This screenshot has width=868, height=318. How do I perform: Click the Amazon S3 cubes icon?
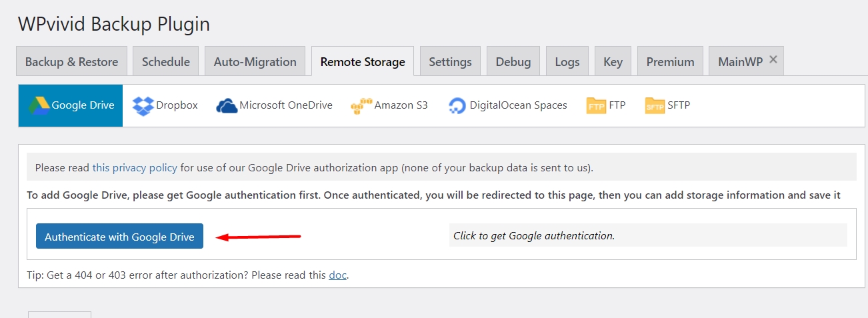coord(361,106)
